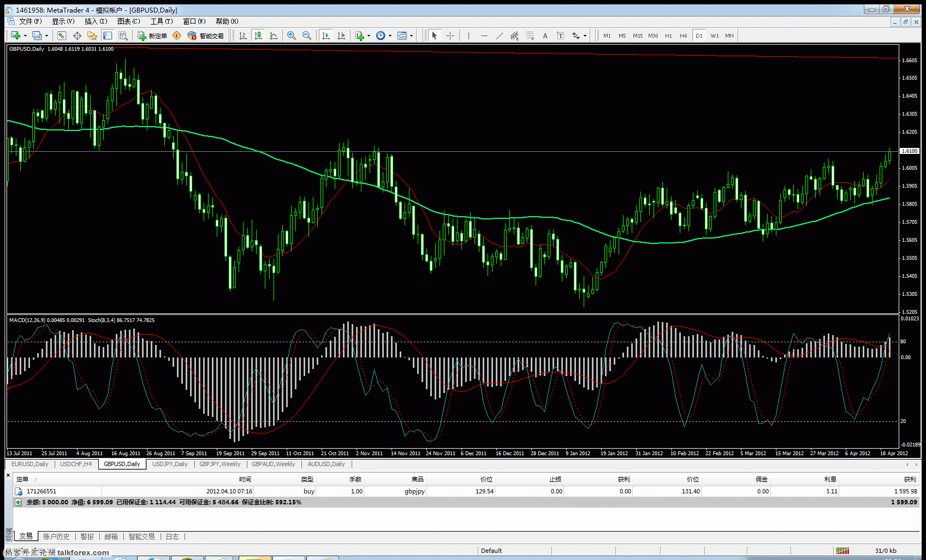Screen dimensions: 926x560
Task: Open the 工具(T) menu
Action: click(x=162, y=21)
